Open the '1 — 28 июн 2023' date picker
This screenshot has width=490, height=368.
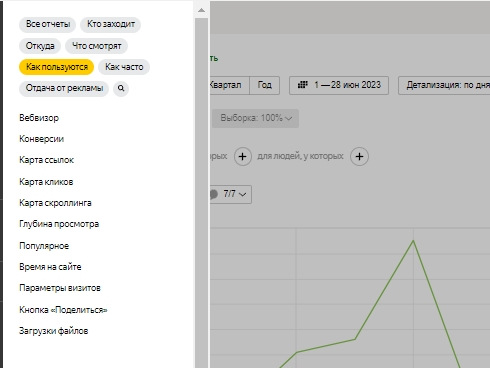click(x=339, y=85)
